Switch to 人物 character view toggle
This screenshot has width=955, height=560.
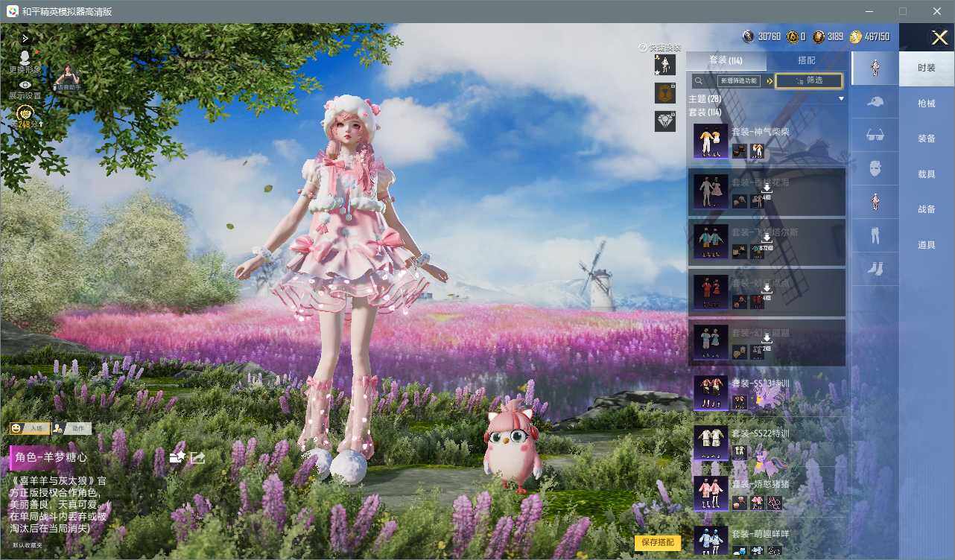tap(30, 428)
